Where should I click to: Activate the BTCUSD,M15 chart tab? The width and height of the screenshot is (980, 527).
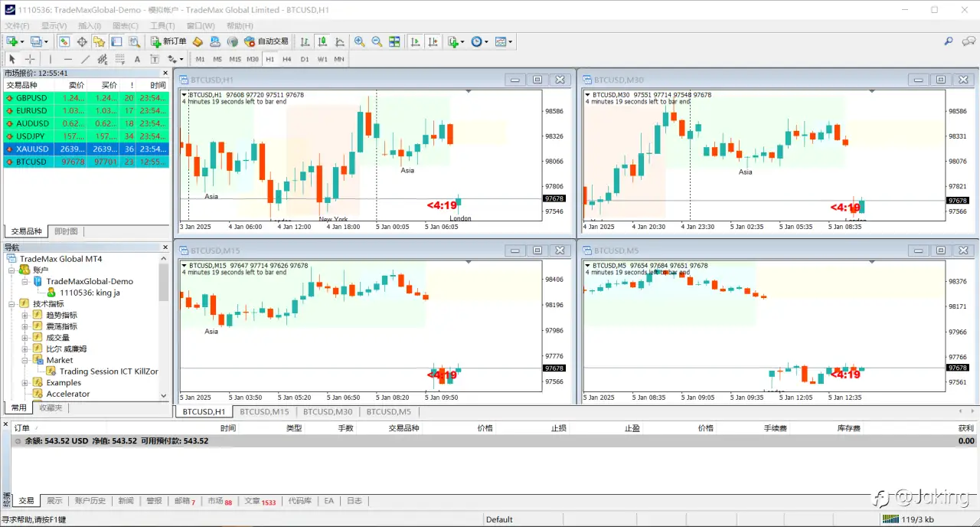[x=264, y=411]
